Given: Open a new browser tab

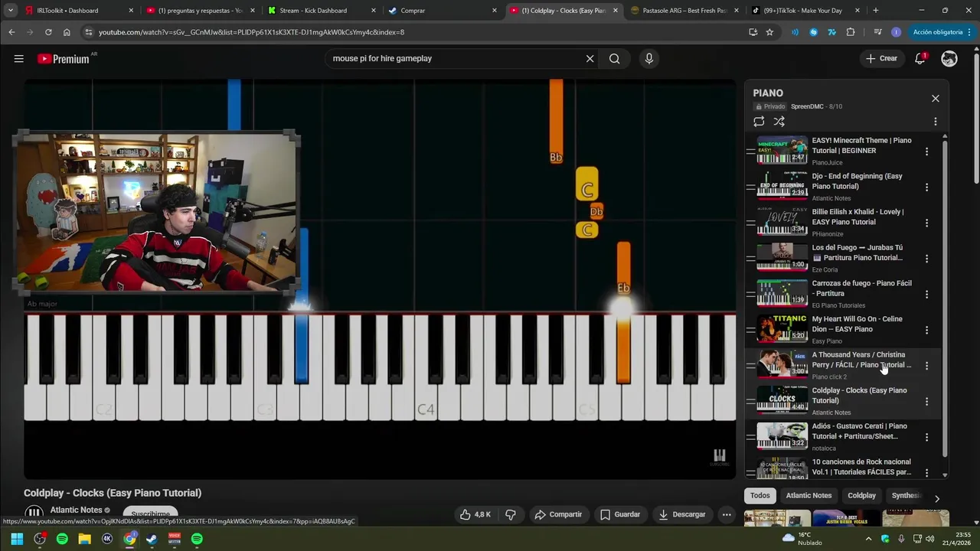Looking at the screenshot, I should [x=876, y=11].
